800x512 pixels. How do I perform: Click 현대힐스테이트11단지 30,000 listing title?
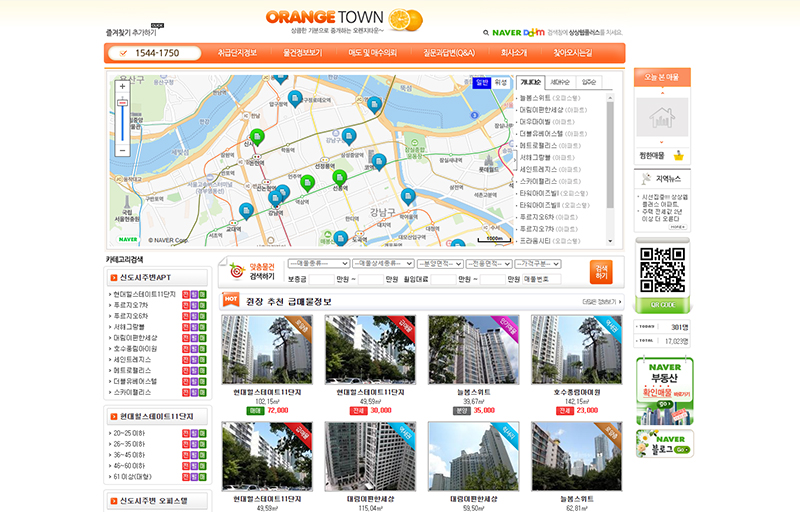click(x=370, y=392)
